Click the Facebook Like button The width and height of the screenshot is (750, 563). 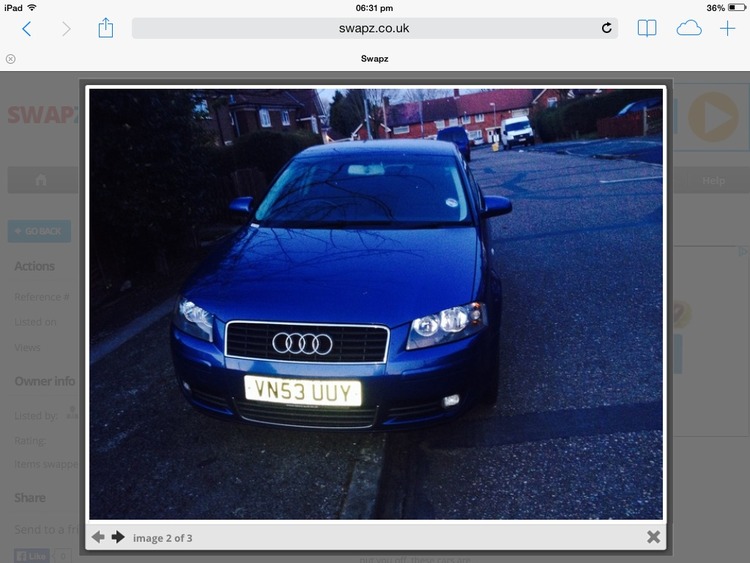(x=32, y=556)
